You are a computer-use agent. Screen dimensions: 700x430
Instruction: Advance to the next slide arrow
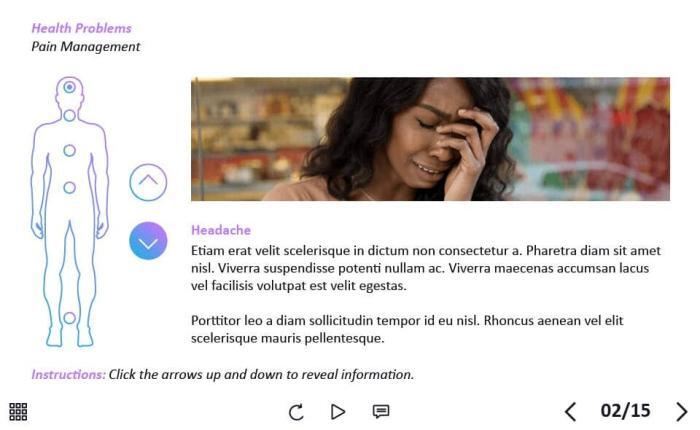click(x=681, y=411)
